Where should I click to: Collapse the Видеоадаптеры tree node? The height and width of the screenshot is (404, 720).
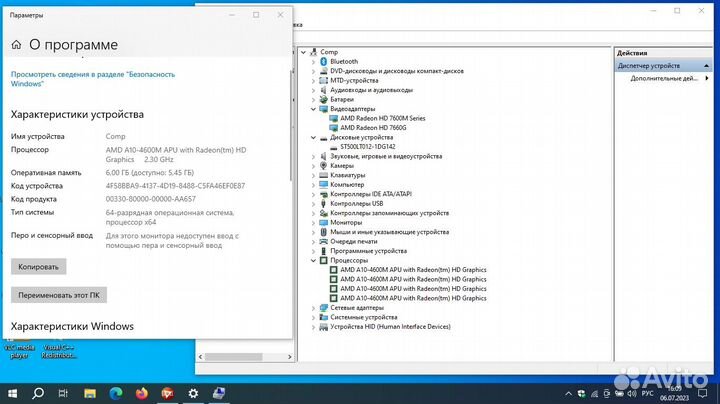click(x=313, y=109)
